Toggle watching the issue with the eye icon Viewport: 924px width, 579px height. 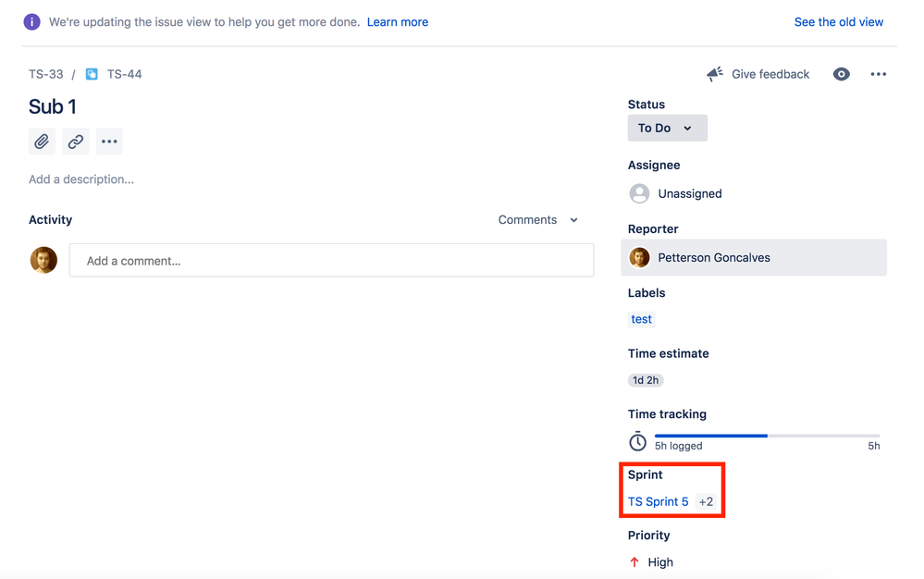[x=841, y=73]
